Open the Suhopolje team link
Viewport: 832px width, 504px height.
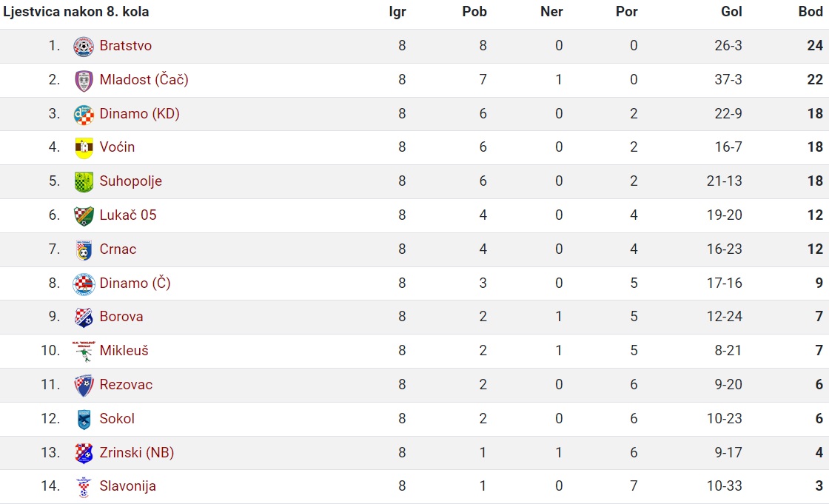[130, 181]
